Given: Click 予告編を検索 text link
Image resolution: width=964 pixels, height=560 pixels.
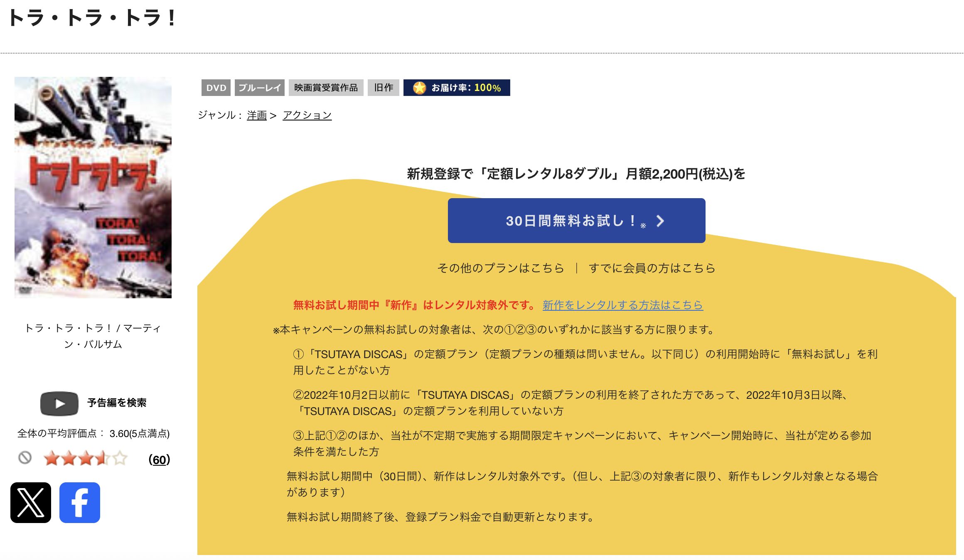Looking at the screenshot, I should click(x=117, y=403).
